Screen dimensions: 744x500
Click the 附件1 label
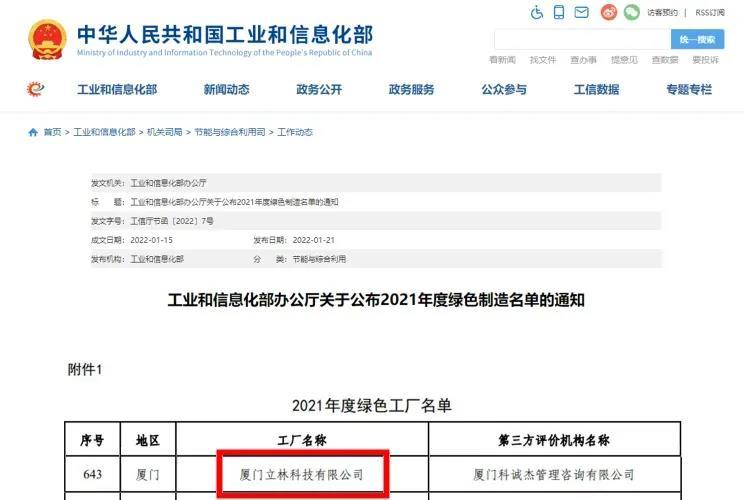coord(85,369)
